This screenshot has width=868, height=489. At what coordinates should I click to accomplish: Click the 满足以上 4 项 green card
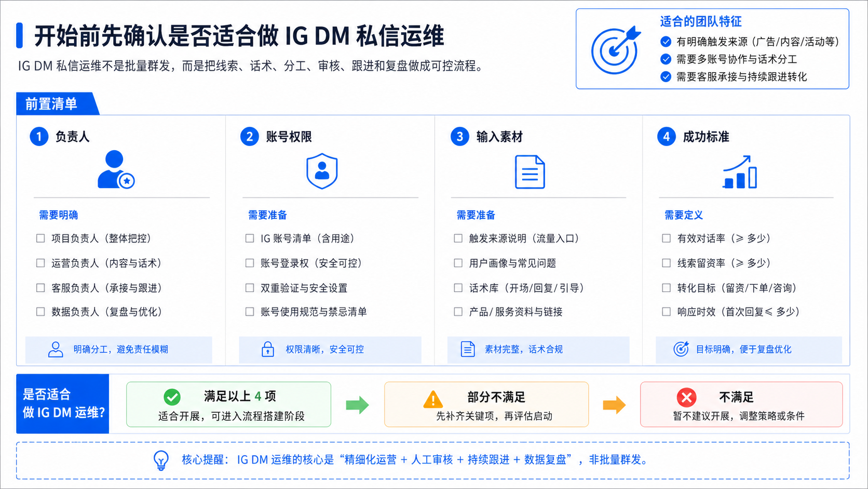[x=228, y=404]
